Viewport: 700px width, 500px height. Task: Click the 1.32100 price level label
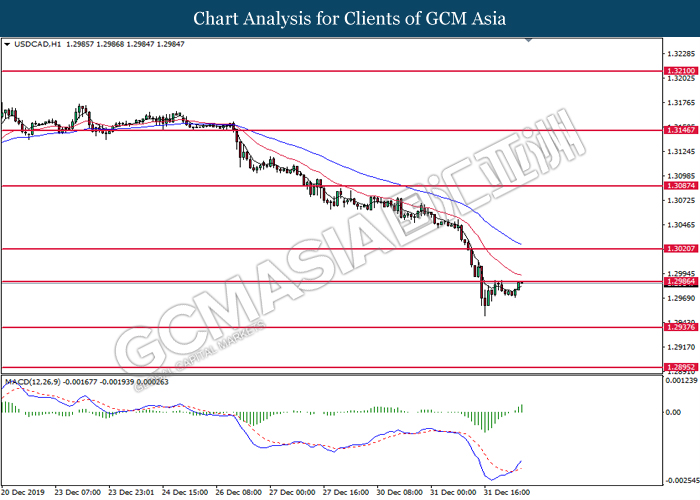point(681,71)
